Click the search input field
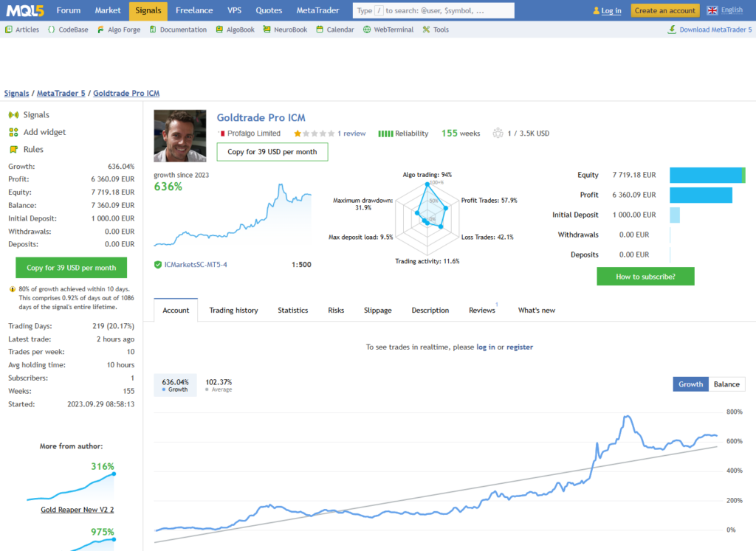Image resolution: width=756 pixels, height=551 pixels. click(x=433, y=10)
